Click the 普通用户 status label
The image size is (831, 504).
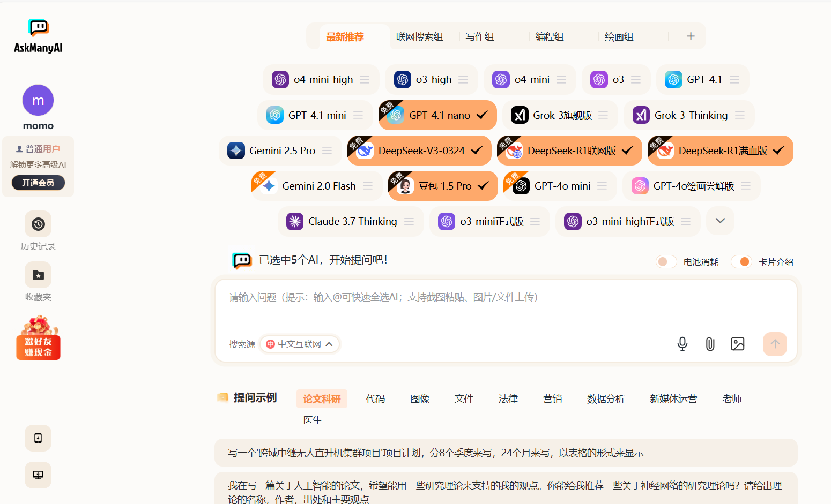coord(38,149)
